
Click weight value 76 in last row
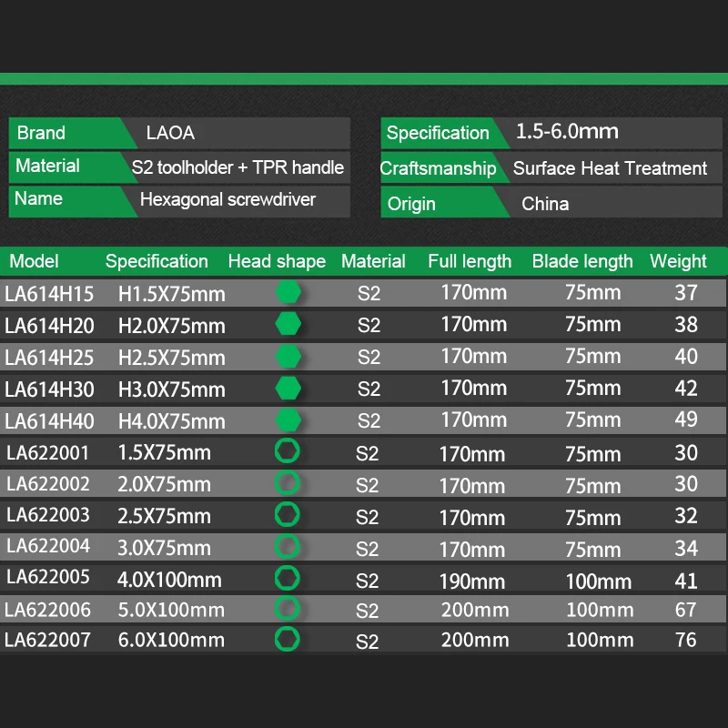click(x=686, y=640)
